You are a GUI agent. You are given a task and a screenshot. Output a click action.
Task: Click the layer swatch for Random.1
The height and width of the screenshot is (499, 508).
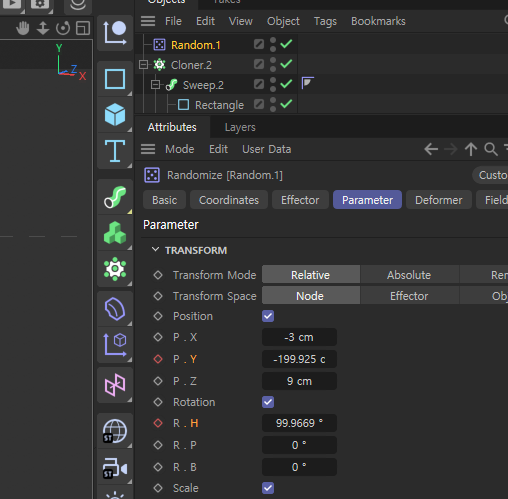[259, 44]
